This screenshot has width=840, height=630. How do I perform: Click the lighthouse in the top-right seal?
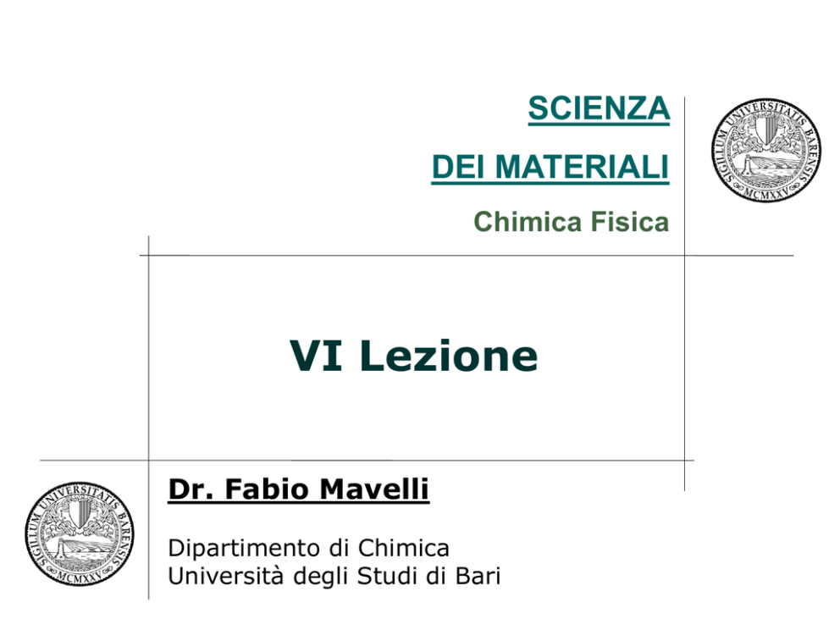746,165
